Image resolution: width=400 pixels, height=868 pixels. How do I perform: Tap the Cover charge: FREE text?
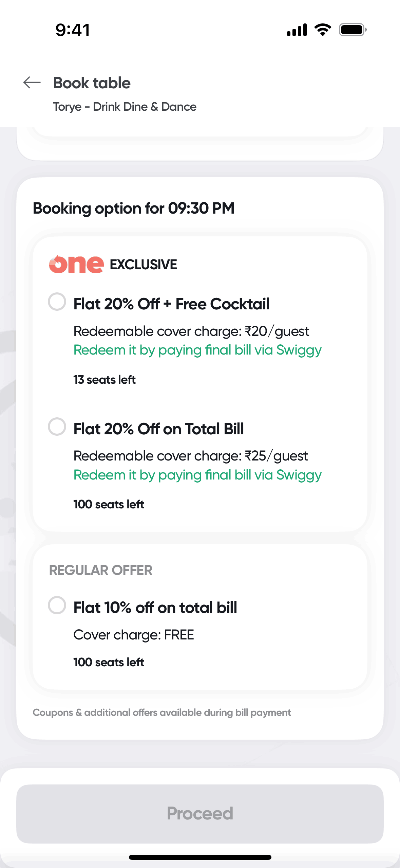click(x=134, y=635)
